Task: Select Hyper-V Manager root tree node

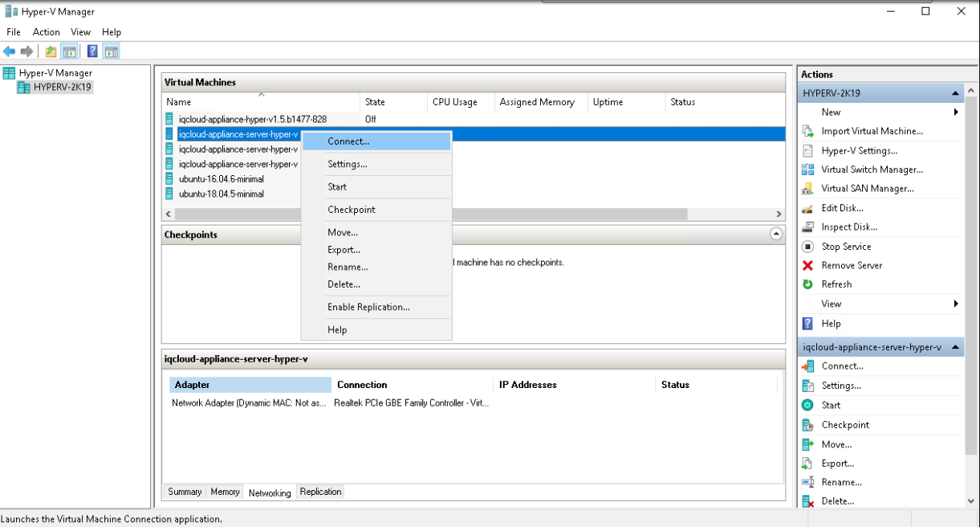Action: [48, 73]
